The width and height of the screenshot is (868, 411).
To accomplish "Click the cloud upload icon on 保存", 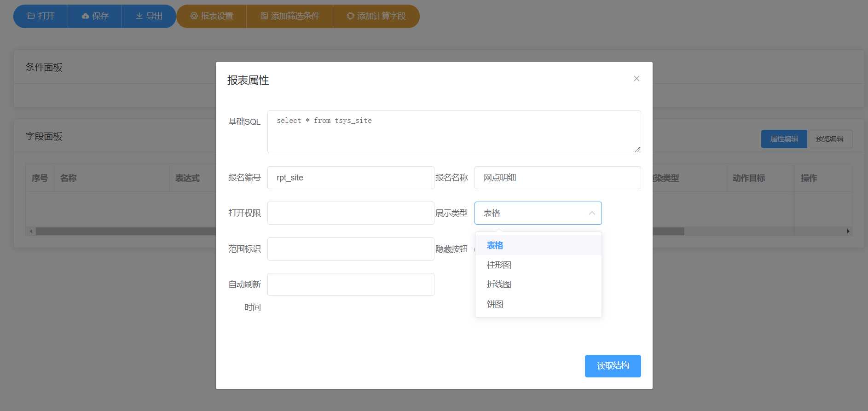I will [85, 16].
